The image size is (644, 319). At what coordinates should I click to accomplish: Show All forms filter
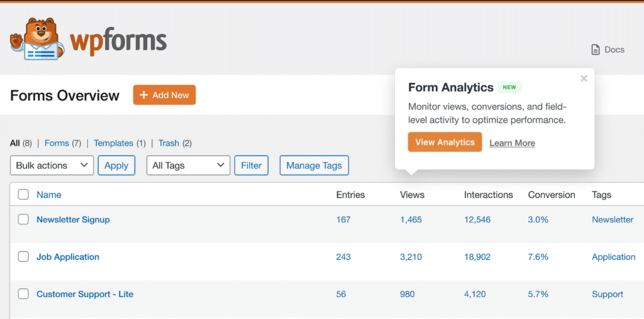[15, 143]
